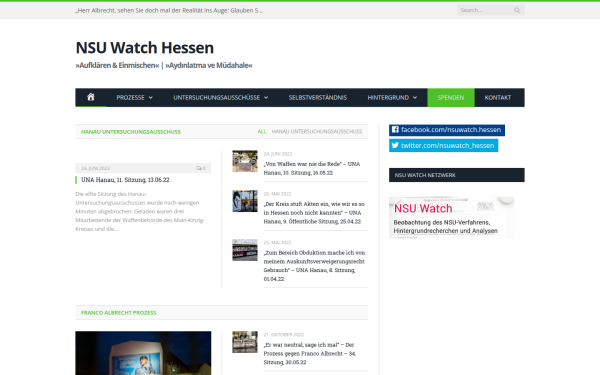Select the ALL filter tab
600x375 pixels.
coord(262,132)
